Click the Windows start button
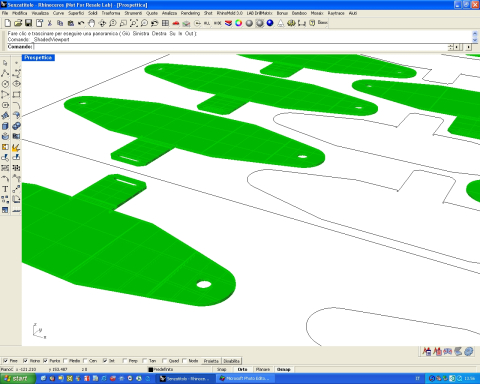Image resolution: width=480 pixels, height=384 pixels. coord(18,378)
